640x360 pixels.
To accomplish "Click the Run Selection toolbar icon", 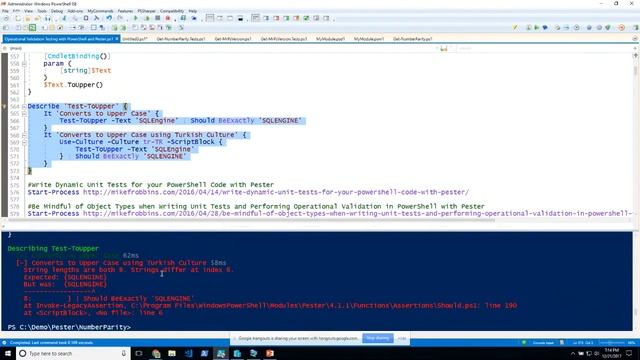I will point(147,18).
